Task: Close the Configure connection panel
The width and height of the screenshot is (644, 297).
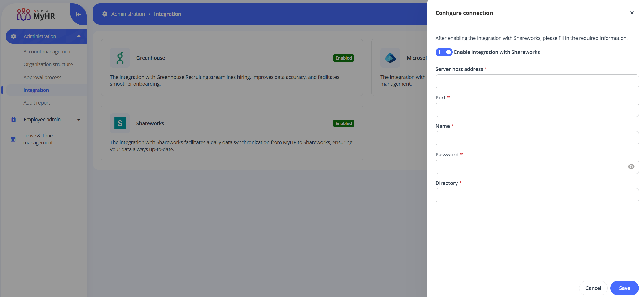Action: (x=632, y=13)
